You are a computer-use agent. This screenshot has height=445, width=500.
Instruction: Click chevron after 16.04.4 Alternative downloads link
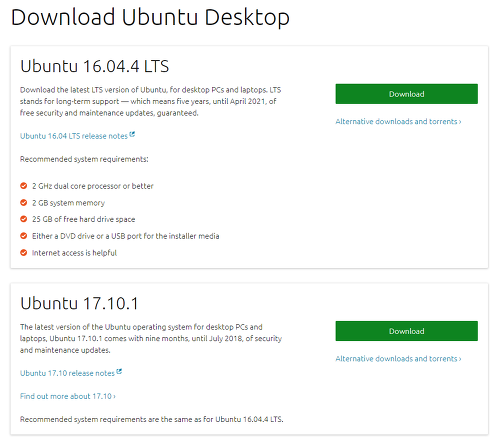[x=460, y=122]
